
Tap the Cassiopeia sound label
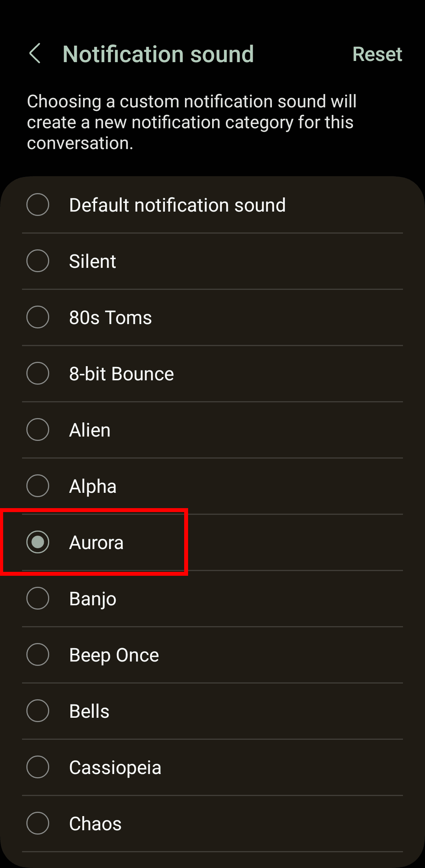click(x=115, y=768)
